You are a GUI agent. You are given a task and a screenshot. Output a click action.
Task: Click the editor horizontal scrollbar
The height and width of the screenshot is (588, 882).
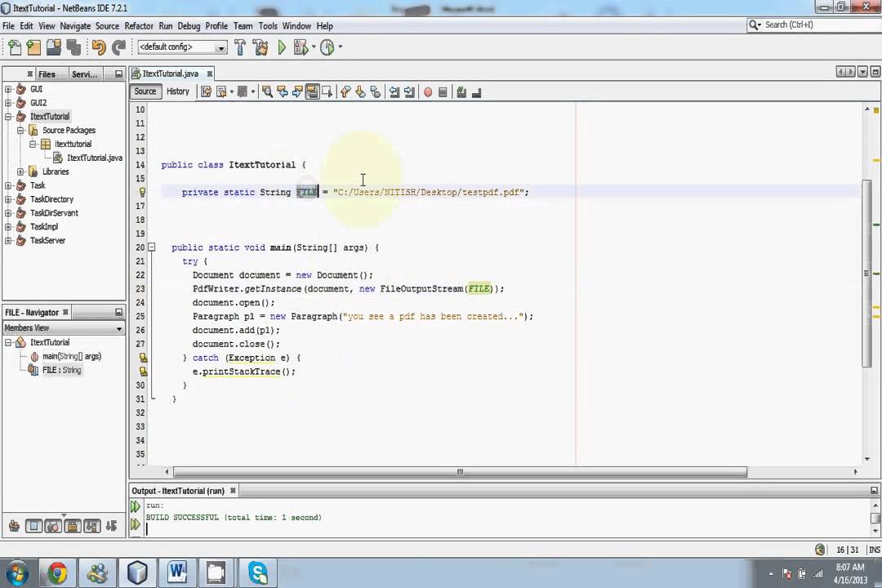point(460,472)
